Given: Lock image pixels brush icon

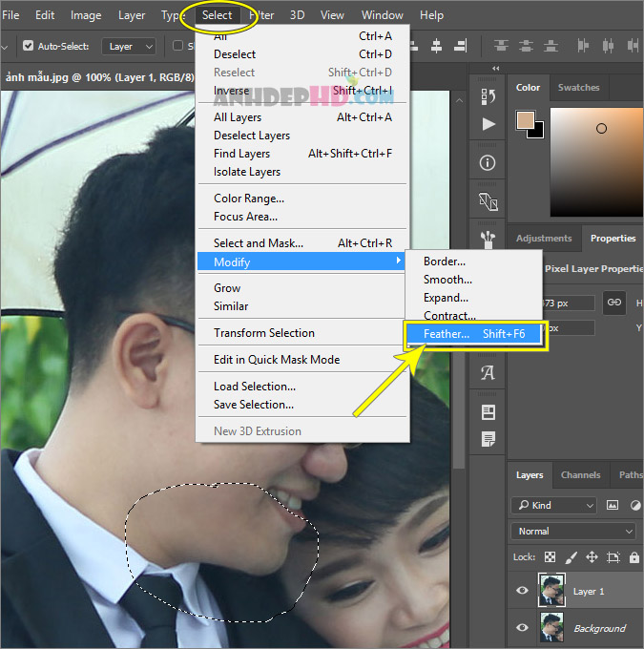Looking at the screenshot, I should tap(571, 557).
